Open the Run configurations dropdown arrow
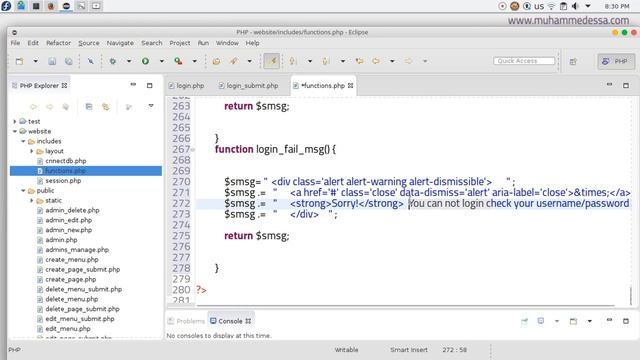Screen dimensions: 640x360 [162, 61]
